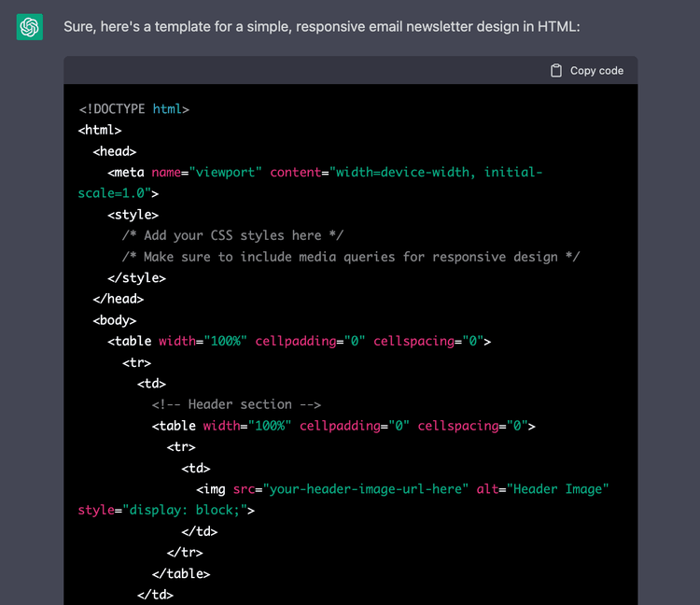The width and height of the screenshot is (700, 605).
Task: Click the closing </head> tag
Action: click(x=119, y=299)
